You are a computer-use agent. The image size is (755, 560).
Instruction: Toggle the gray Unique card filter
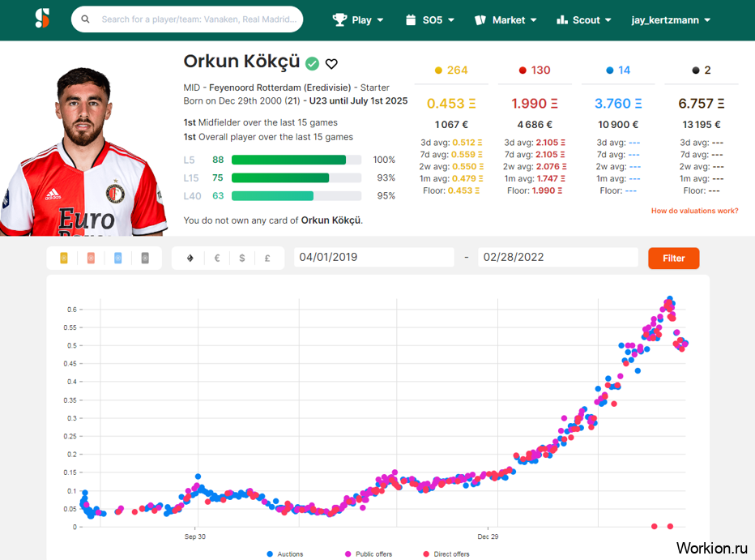145,258
